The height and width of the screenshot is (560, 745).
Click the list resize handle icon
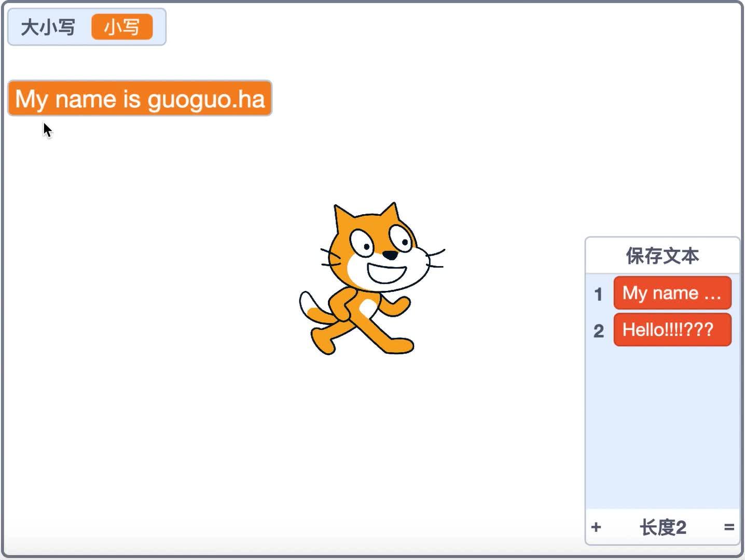(729, 527)
